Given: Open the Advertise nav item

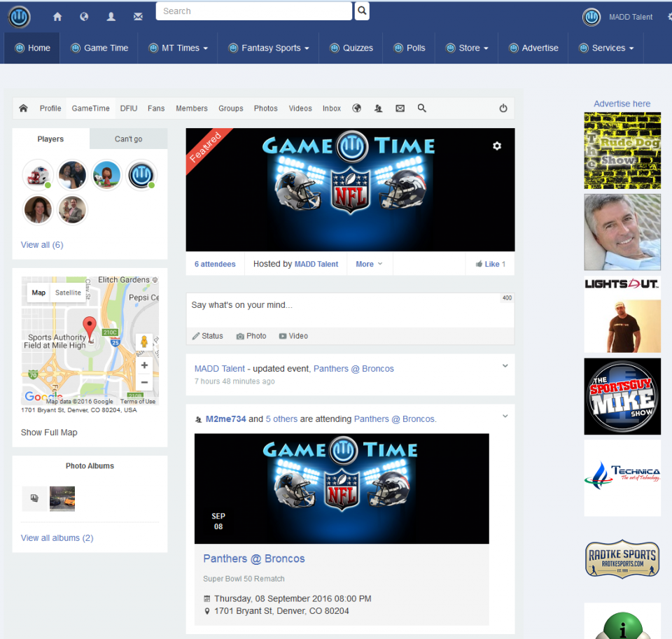Looking at the screenshot, I should click(533, 48).
